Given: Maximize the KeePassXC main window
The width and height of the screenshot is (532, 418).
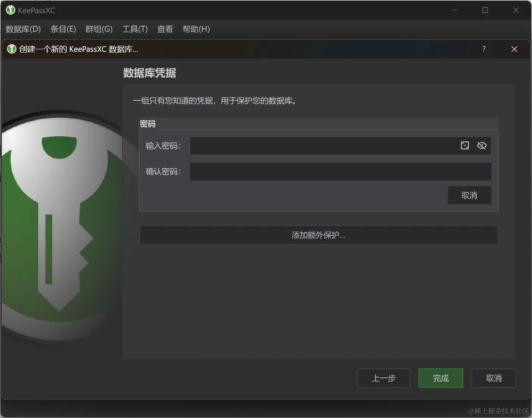Looking at the screenshot, I should (485, 10).
